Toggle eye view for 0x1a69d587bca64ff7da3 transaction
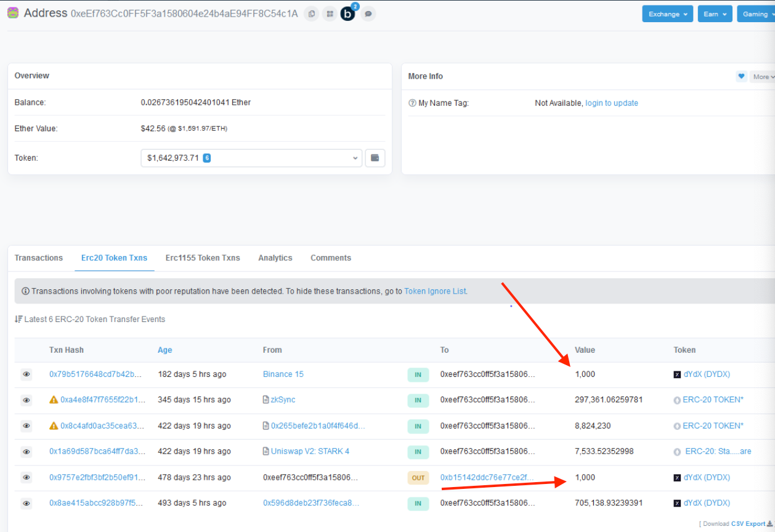The image size is (775, 532). (x=26, y=451)
